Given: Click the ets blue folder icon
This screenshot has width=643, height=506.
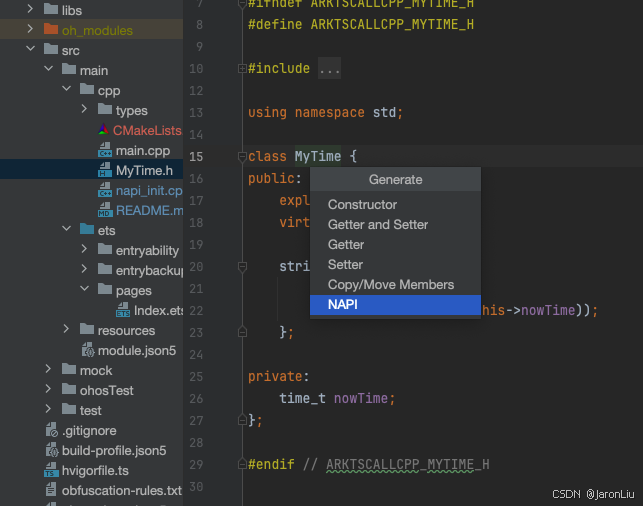Looking at the screenshot, I should click(x=87, y=229).
